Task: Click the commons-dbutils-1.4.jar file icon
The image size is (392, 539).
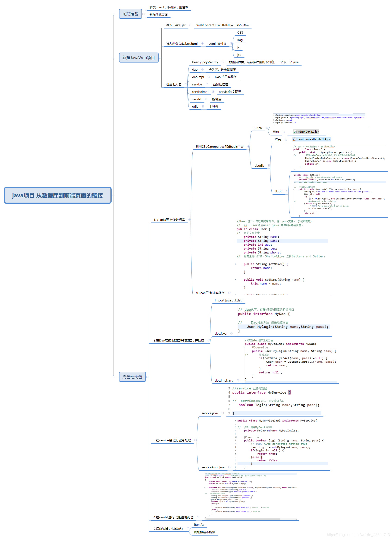Action: [x=294, y=139]
